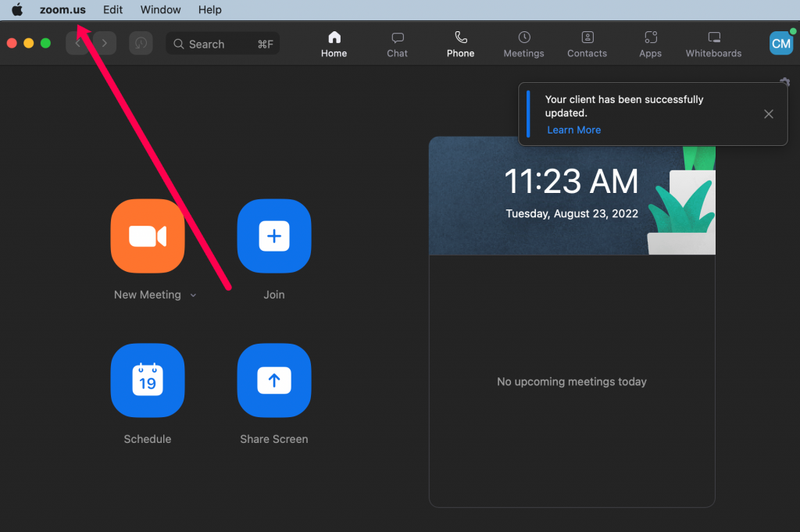
Task: Open the Schedule calendar icon
Action: coord(147,380)
